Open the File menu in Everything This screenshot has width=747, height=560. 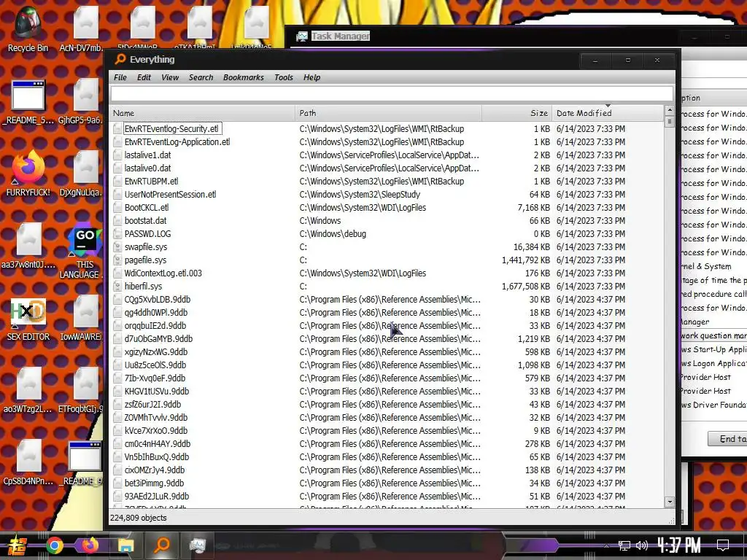pos(120,77)
